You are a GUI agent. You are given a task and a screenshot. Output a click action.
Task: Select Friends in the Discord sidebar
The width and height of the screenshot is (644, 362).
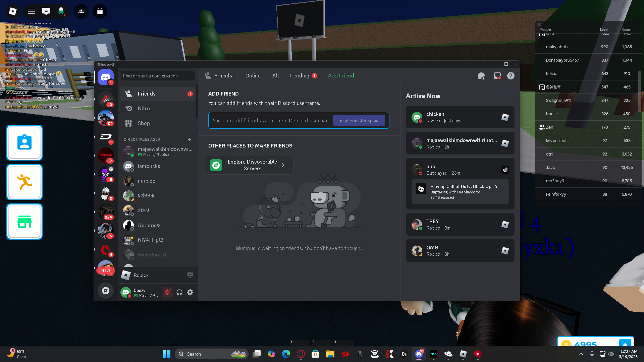(158, 94)
